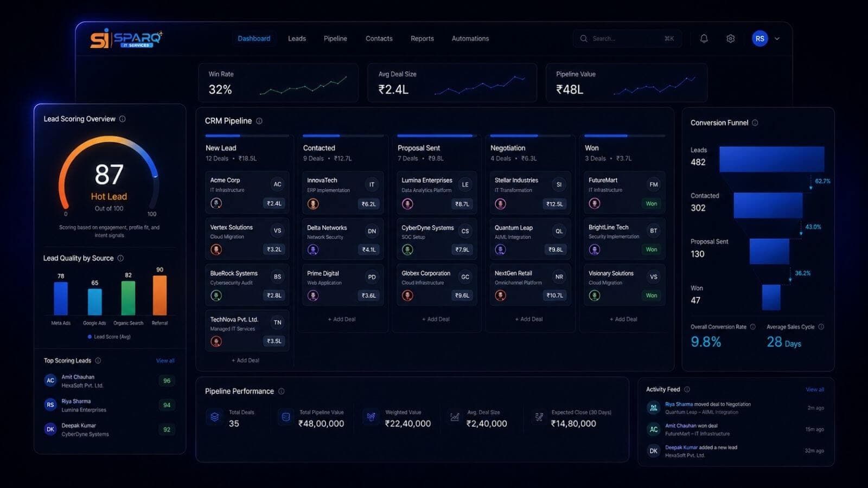This screenshot has width=868, height=488.
Task: Click the Win Rate 32% card
Action: pyautogui.click(x=278, y=82)
